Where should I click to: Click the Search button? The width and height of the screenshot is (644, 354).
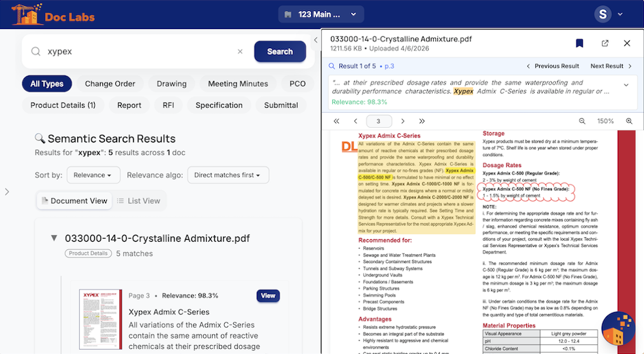tap(279, 52)
